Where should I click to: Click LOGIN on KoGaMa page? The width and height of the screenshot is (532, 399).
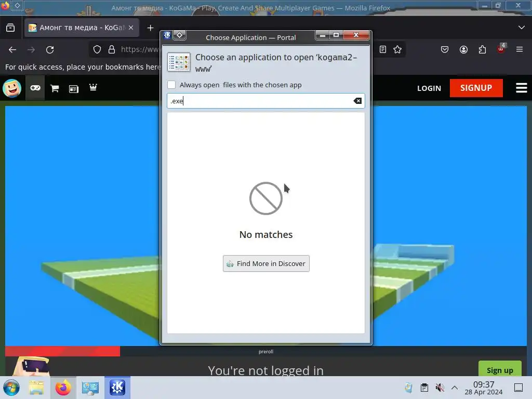(x=429, y=88)
